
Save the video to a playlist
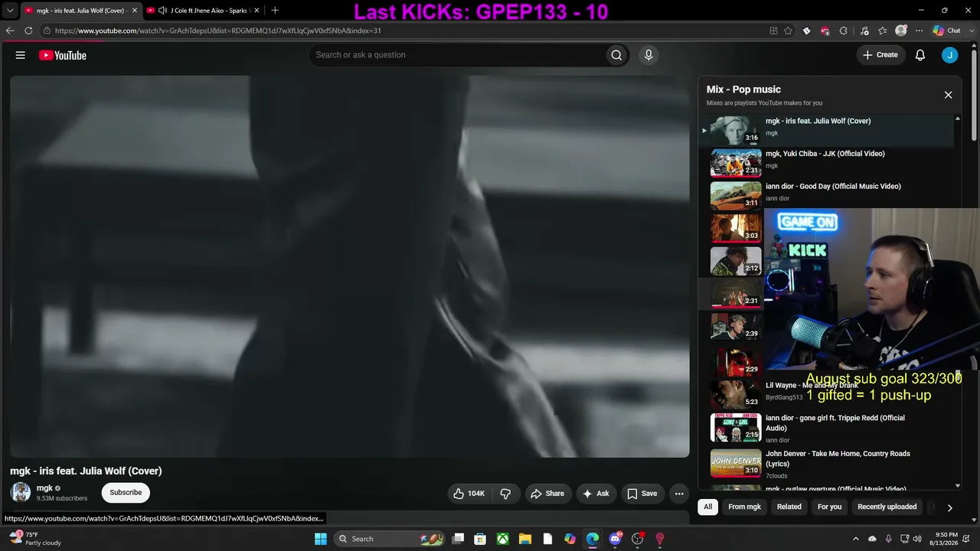[x=642, y=494]
